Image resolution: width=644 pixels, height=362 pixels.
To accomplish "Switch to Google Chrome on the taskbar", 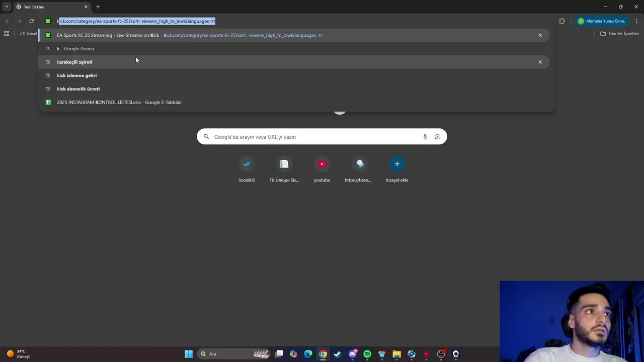I will (323, 354).
